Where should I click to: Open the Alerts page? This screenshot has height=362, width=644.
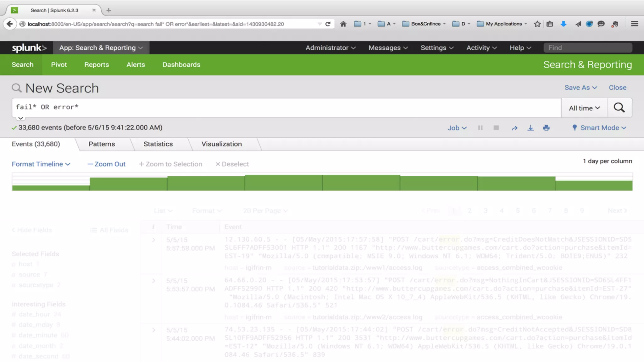tap(136, 65)
